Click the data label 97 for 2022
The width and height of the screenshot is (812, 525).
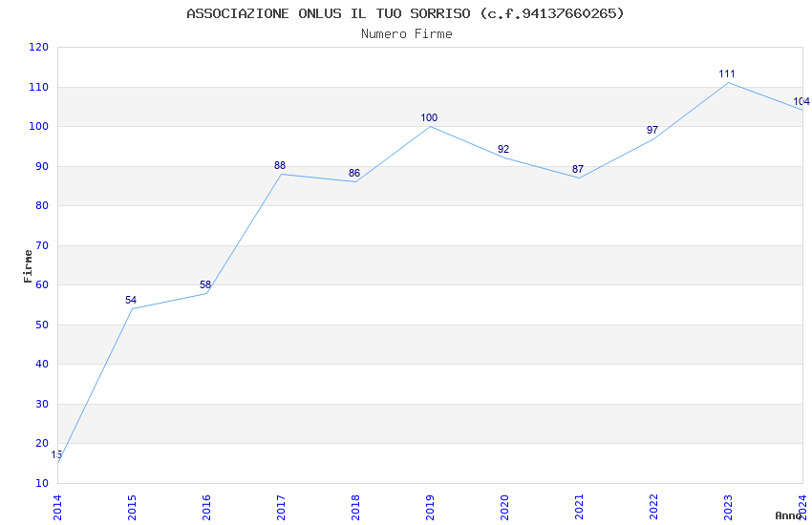652,130
